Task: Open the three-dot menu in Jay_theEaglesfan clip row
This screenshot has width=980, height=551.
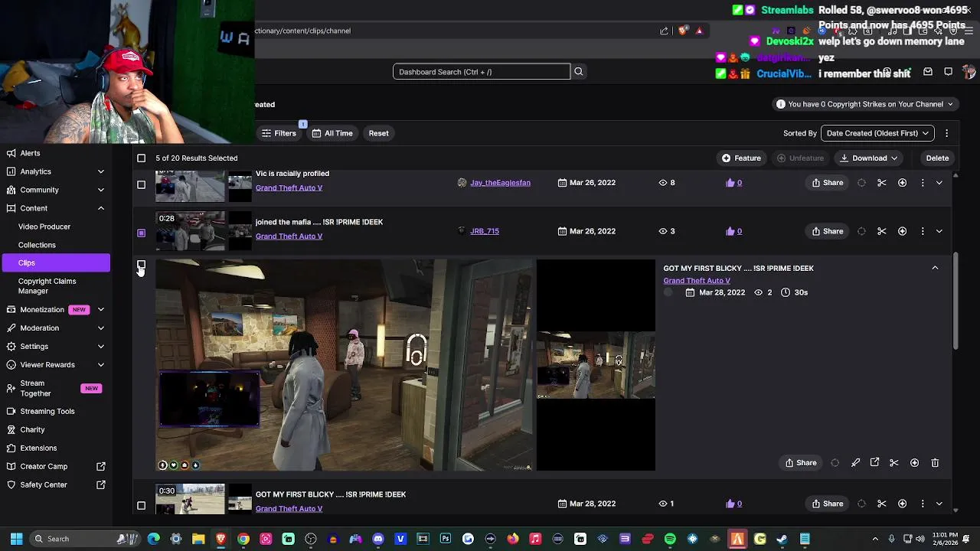Action: 923,183
